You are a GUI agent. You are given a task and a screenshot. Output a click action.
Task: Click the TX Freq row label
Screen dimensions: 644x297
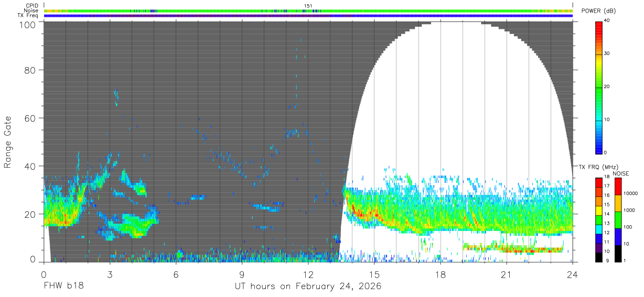coord(28,16)
